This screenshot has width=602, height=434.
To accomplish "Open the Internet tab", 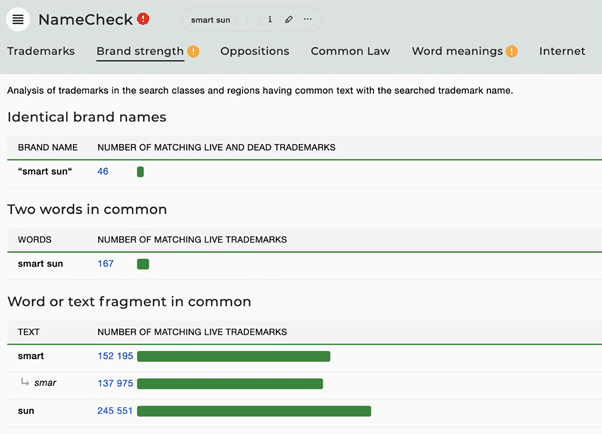I will (562, 51).
